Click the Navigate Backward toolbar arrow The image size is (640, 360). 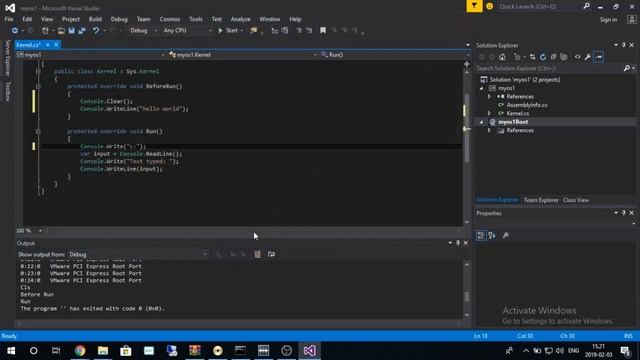tap(15, 31)
